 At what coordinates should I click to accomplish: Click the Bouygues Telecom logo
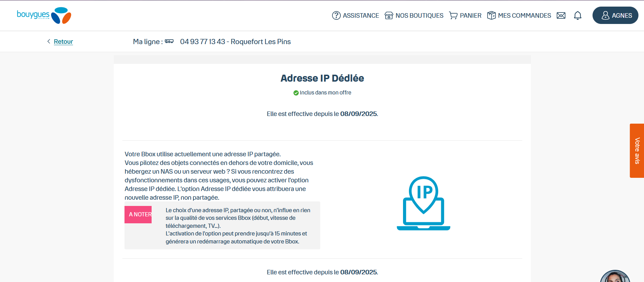coord(44,15)
